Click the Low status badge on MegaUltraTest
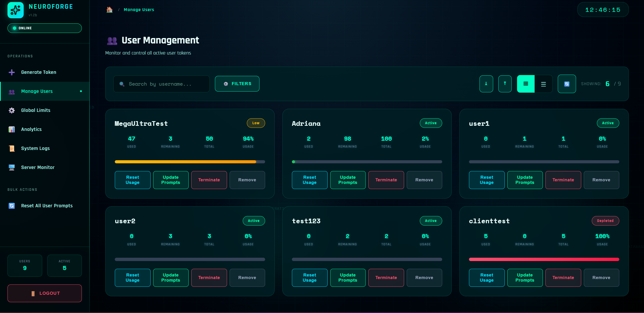Viewport: 644px width, 313px height. pyautogui.click(x=256, y=123)
